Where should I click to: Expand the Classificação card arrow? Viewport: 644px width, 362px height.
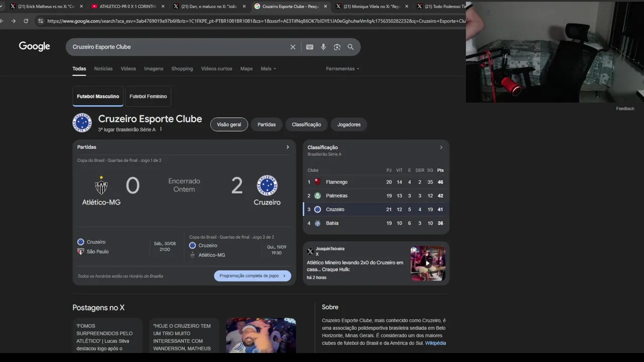coord(441,147)
